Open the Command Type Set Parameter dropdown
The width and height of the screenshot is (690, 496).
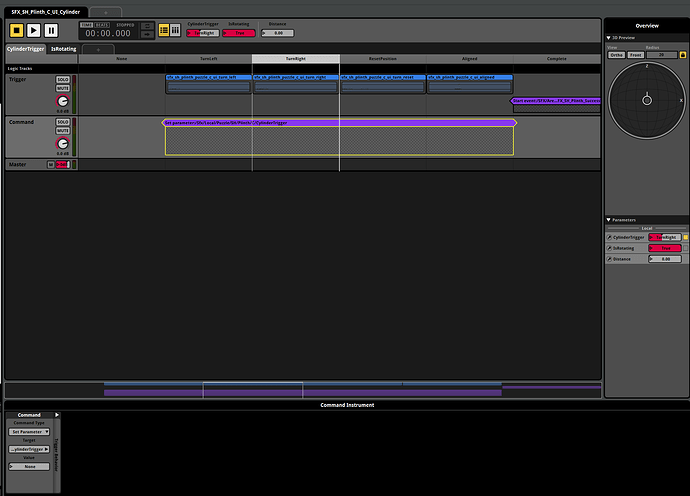click(29, 432)
